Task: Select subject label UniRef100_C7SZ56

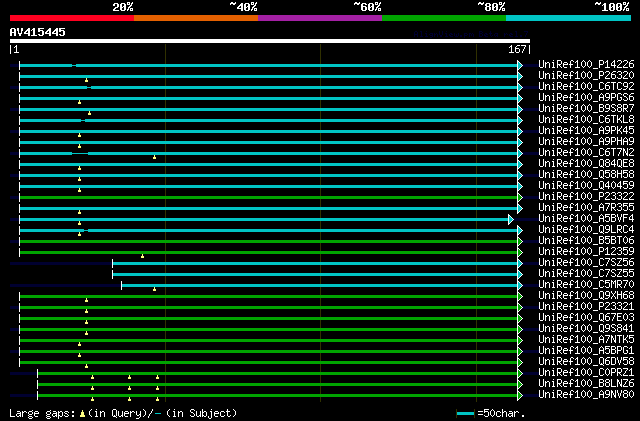Action: [x=586, y=263]
